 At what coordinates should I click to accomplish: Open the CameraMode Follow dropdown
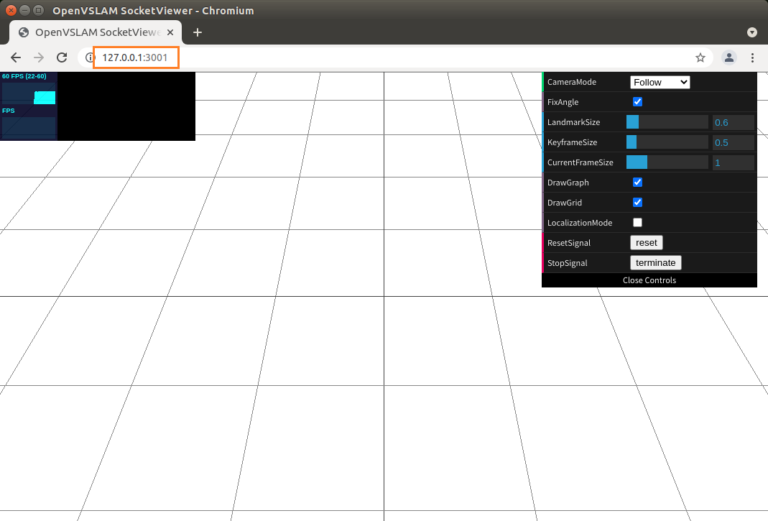[x=659, y=82]
